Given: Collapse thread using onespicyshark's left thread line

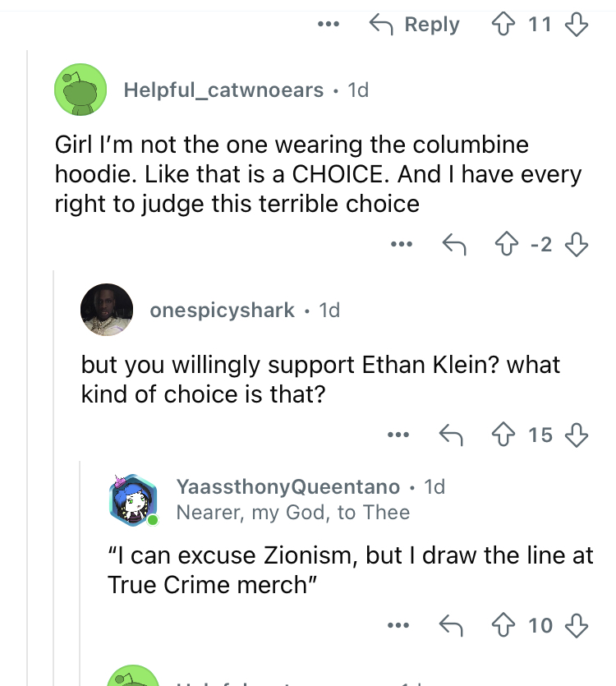Looking at the screenshot, I should pyautogui.click(x=53, y=477).
